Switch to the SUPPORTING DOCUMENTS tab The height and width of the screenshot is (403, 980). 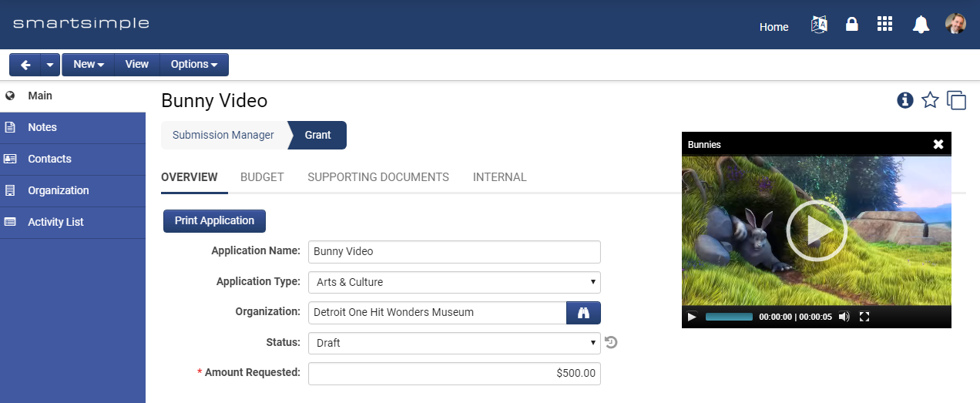coord(378,177)
